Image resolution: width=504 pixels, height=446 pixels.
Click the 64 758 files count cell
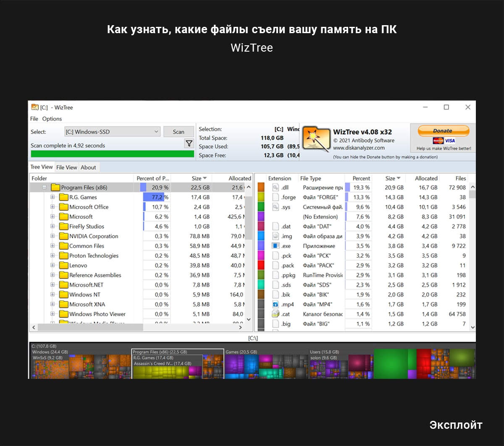click(x=457, y=314)
